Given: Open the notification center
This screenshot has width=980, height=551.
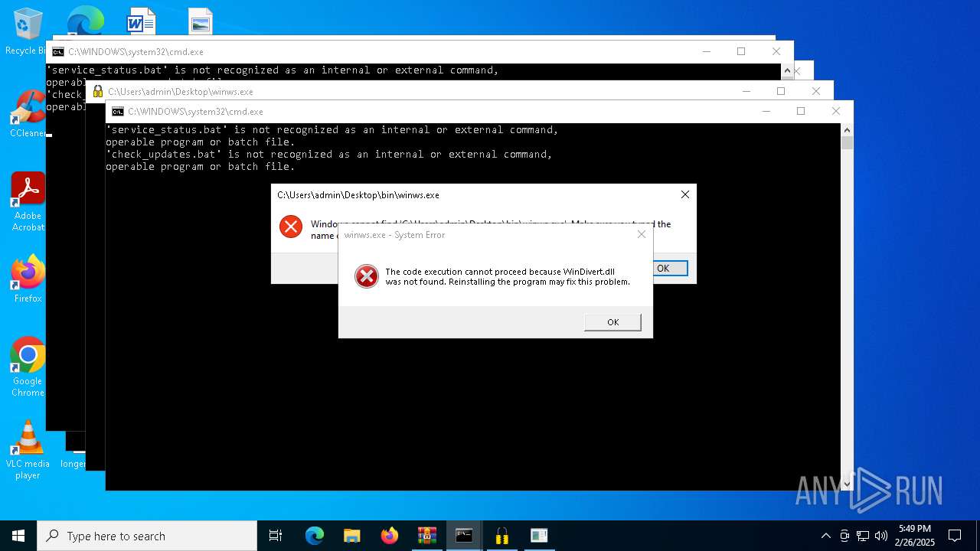Looking at the screenshot, I should (955, 536).
